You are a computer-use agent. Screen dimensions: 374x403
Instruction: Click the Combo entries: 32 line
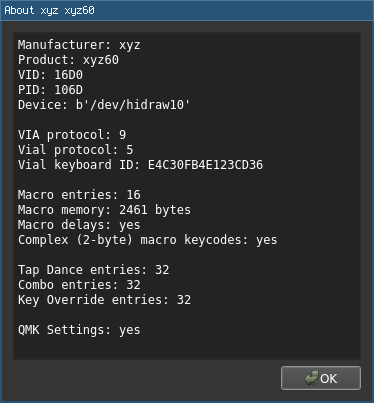point(79,285)
